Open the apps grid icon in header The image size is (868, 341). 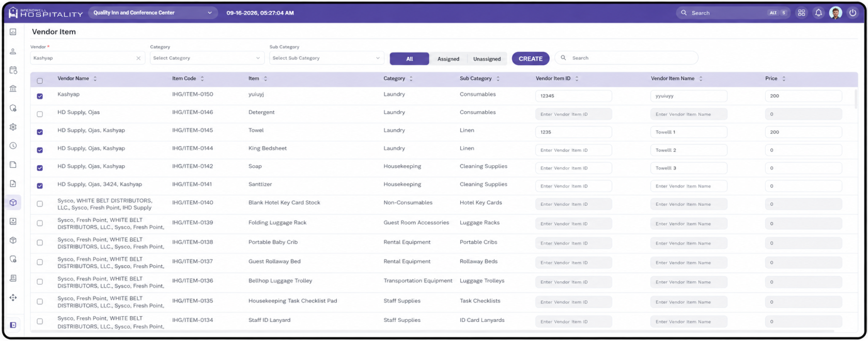point(801,13)
